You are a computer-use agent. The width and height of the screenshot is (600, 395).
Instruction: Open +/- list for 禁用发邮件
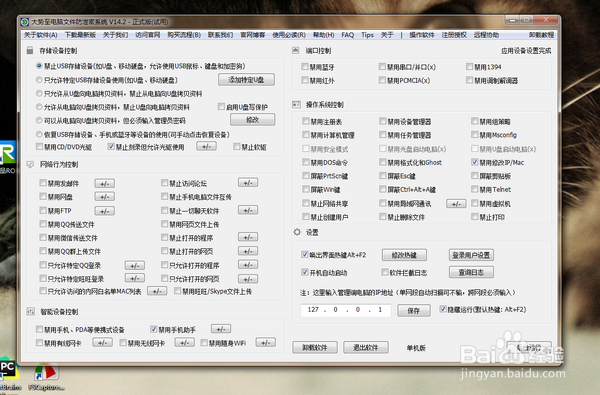[104, 183]
